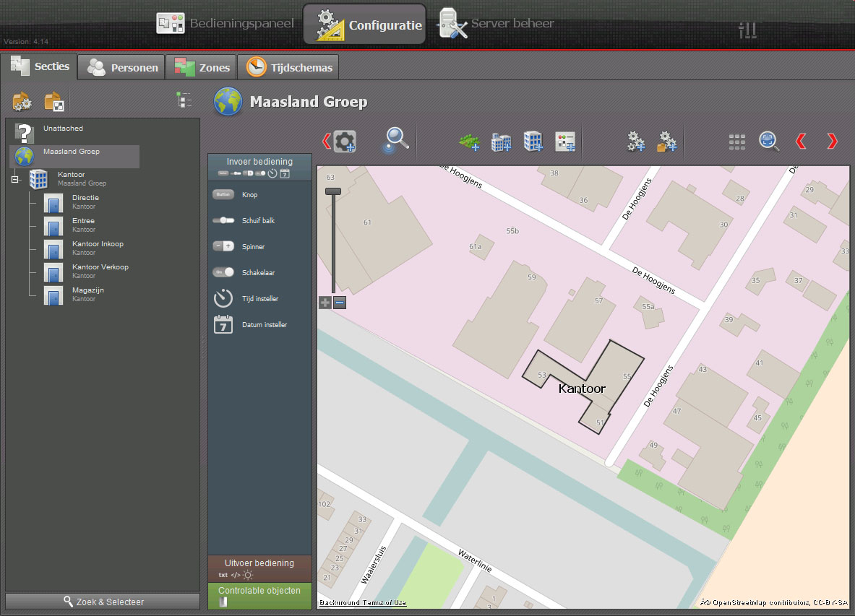Open the Server beheer section
The image size is (855, 616).
coord(497,24)
